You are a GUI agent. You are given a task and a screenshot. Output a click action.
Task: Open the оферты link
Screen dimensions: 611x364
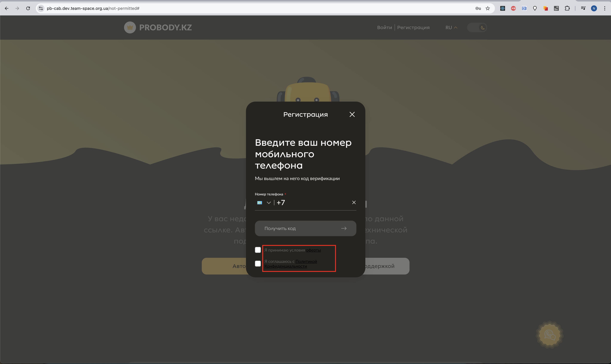(x=313, y=250)
